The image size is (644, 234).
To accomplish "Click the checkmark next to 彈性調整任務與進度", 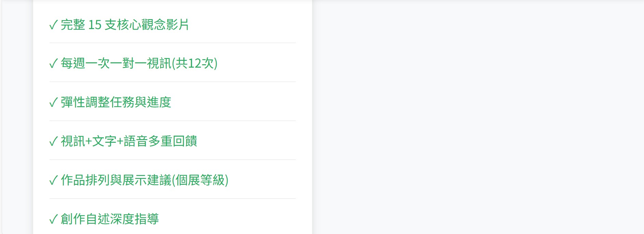I will coord(53,103).
